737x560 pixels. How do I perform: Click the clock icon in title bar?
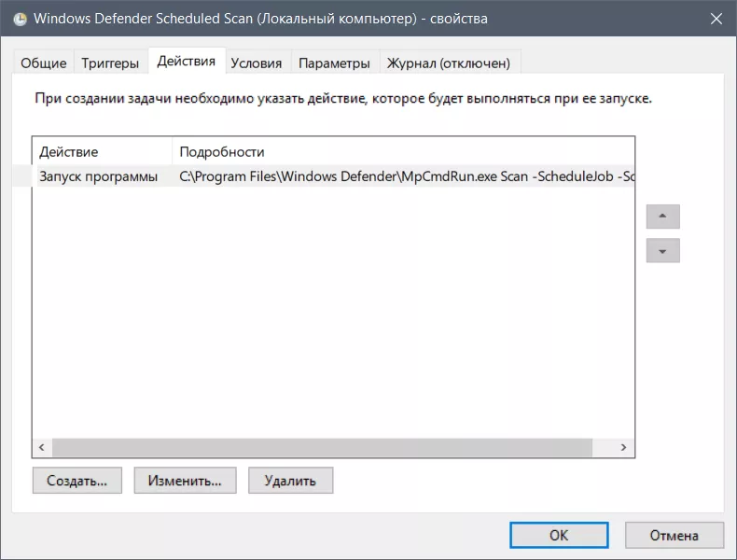pos(20,19)
